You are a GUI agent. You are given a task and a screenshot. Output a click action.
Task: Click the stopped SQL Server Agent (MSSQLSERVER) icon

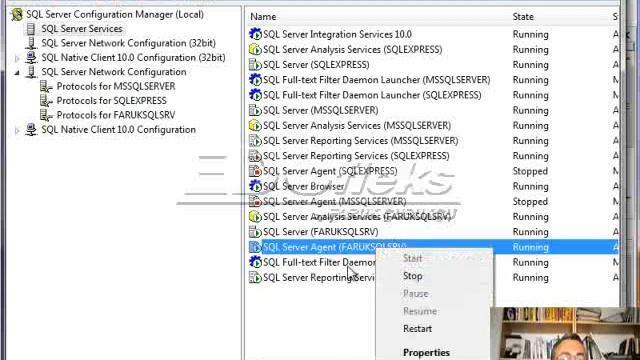click(255, 201)
